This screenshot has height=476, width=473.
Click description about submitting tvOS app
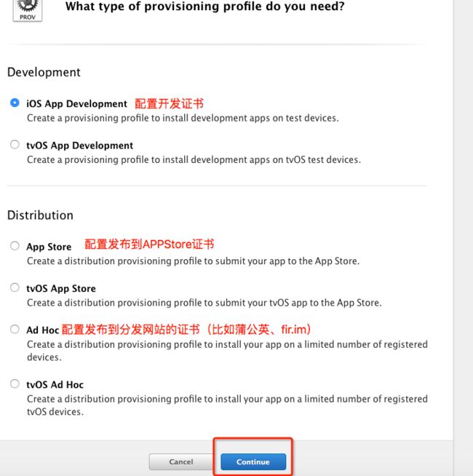[x=204, y=303]
